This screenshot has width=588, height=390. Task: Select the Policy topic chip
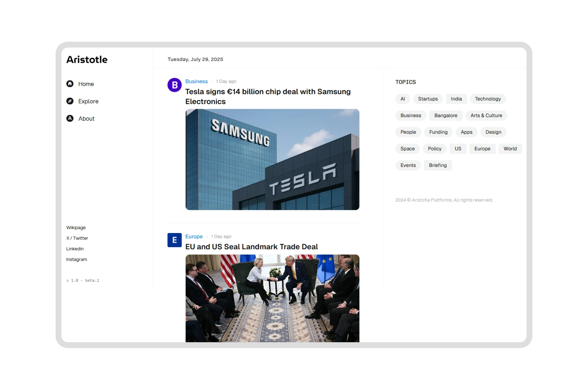[x=435, y=149]
